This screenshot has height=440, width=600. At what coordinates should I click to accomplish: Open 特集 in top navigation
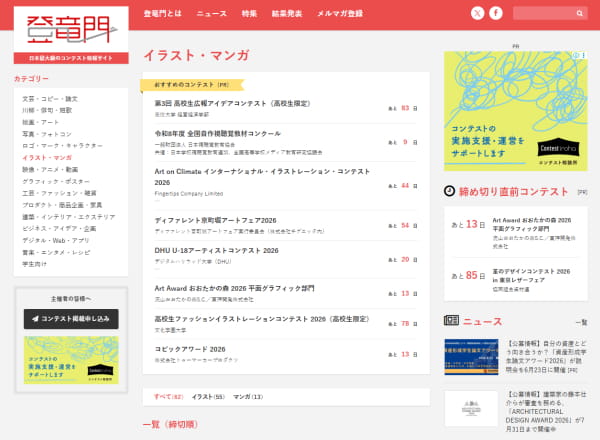[x=249, y=14]
